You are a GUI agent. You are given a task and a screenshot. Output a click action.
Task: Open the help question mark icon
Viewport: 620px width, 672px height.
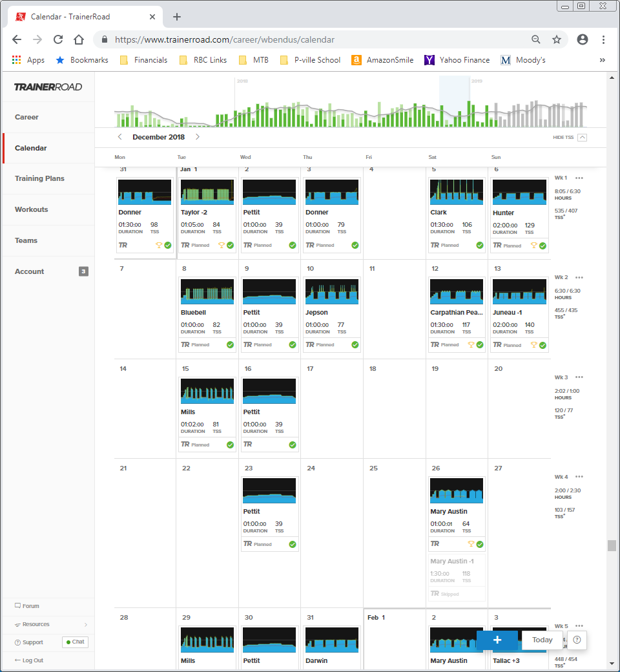point(577,640)
